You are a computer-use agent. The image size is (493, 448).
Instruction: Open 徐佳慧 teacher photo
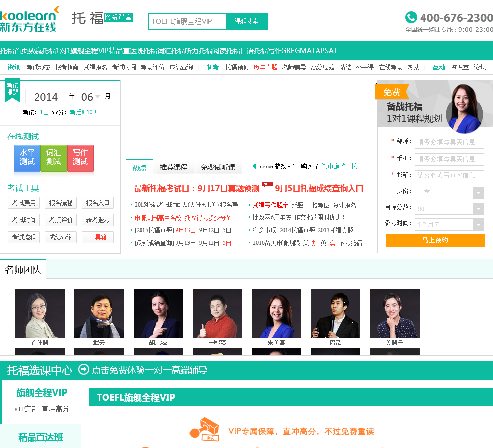pos(40,313)
